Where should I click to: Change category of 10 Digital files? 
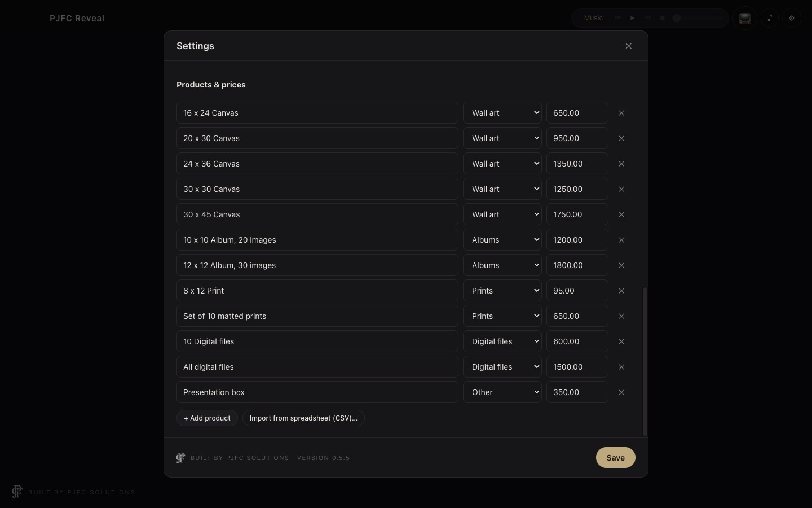point(502,341)
